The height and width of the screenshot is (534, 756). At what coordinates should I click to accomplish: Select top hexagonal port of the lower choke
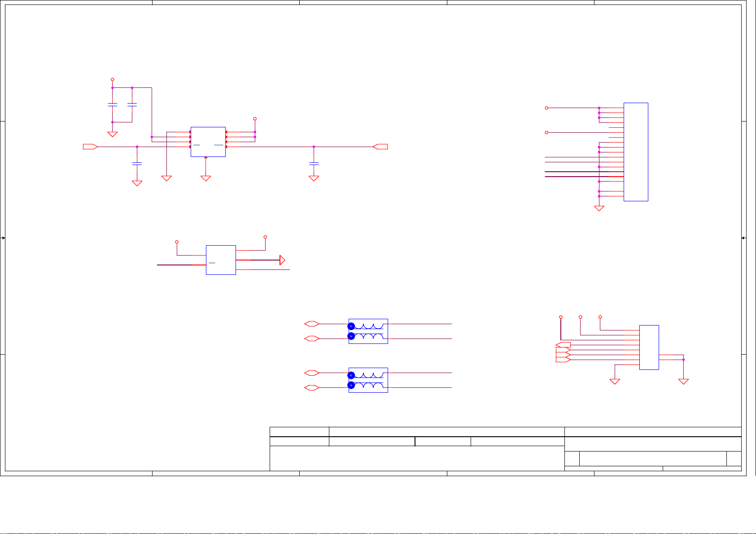[312, 373]
